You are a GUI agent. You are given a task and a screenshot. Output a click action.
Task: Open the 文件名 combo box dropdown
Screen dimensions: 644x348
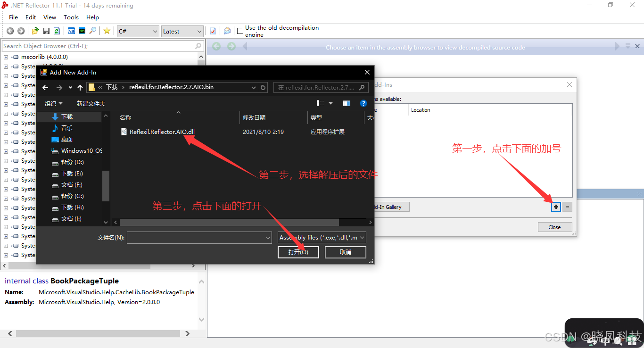[268, 238]
